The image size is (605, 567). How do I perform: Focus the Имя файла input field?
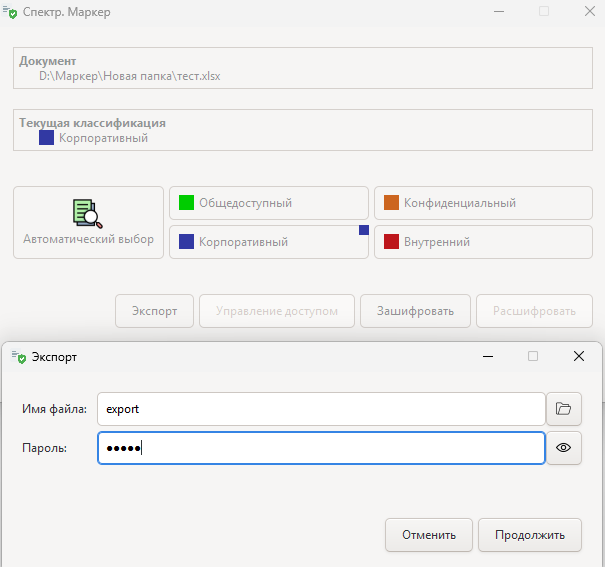click(x=320, y=408)
